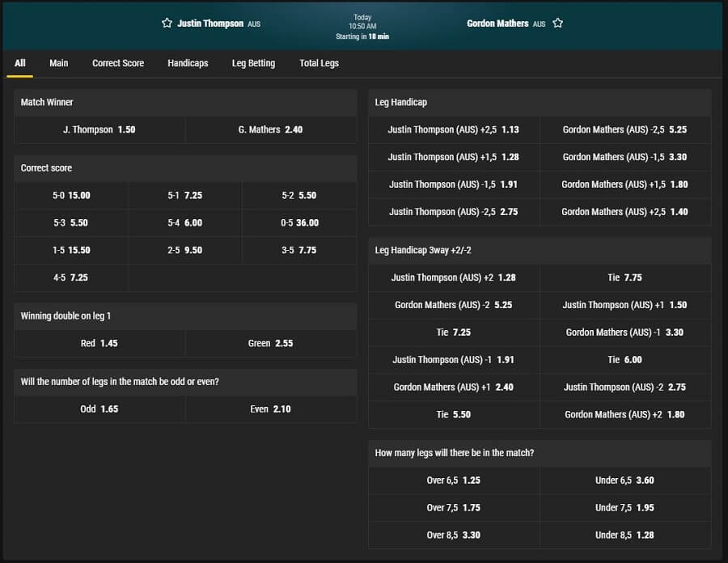The height and width of the screenshot is (563, 728).
Task: Bet Red winning double at 1.45
Action: click(x=99, y=344)
